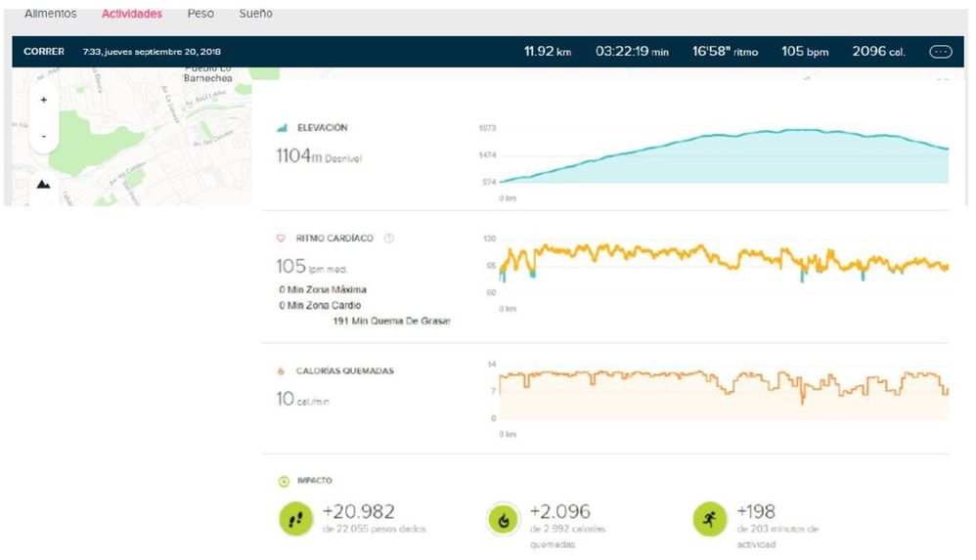The width and height of the screenshot is (976, 560).
Task: Click the CORRER activity title
Action: (x=44, y=52)
